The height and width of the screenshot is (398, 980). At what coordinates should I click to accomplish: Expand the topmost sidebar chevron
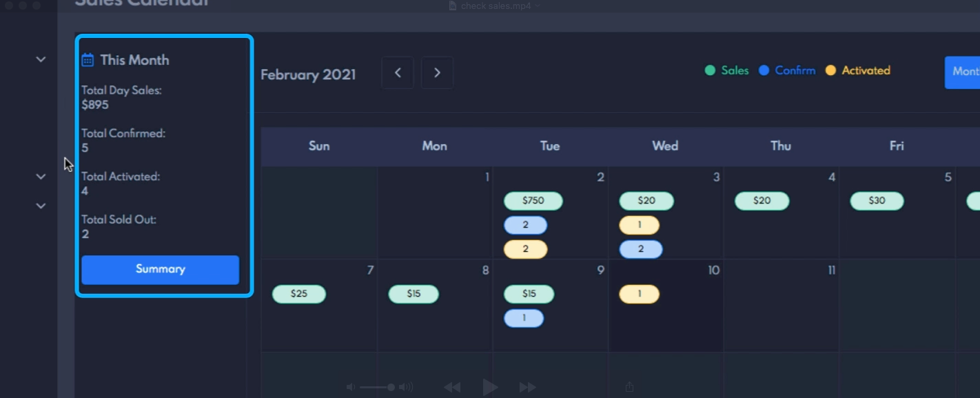pyautogui.click(x=41, y=59)
